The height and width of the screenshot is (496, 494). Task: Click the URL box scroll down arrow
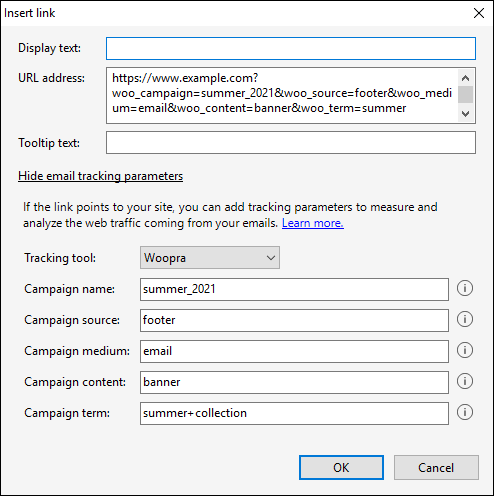point(465,114)
